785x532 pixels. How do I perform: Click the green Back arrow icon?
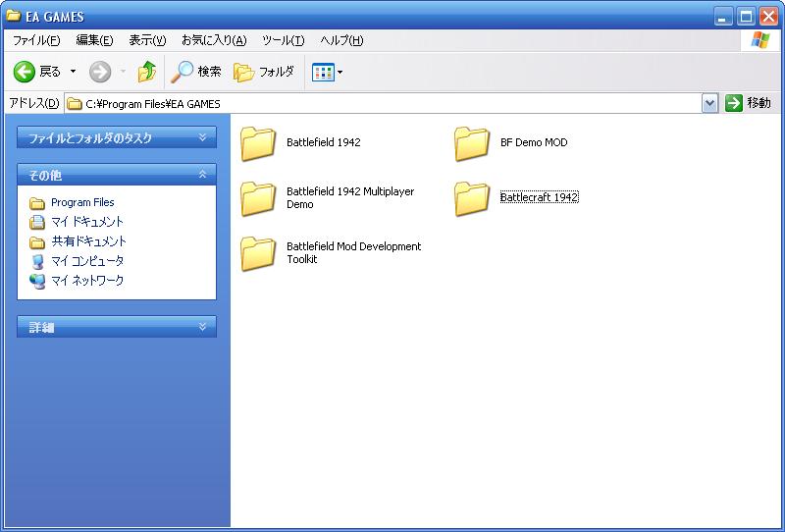(x=24, y=72)
